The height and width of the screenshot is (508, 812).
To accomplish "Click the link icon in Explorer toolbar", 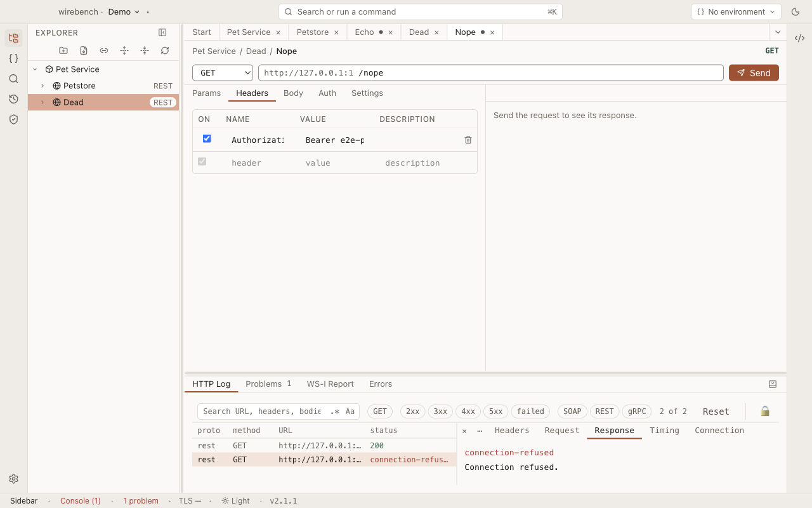I will coord(104,50).
